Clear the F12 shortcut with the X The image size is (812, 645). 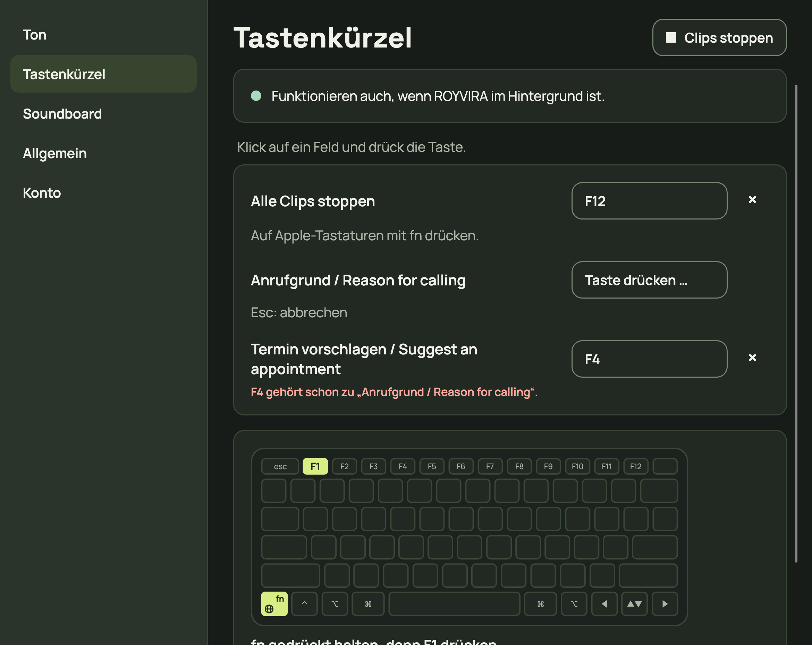(x=752, y=199)
